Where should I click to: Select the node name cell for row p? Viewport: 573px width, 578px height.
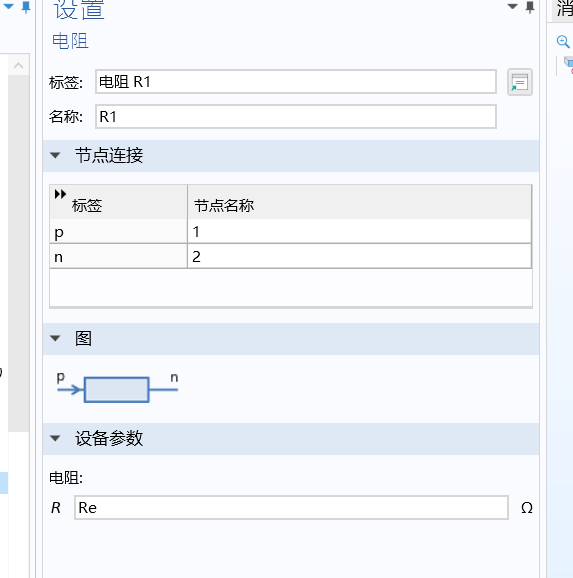360,232
